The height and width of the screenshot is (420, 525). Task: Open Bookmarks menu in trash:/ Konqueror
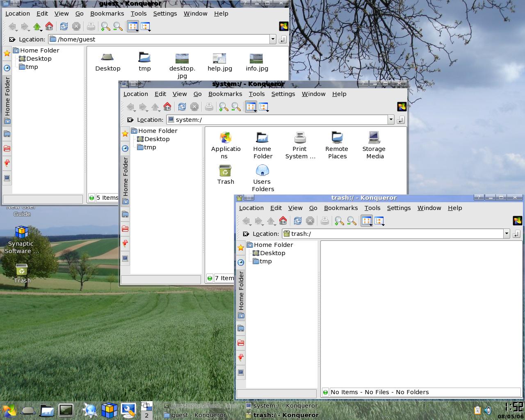click(x=341, y=208)
